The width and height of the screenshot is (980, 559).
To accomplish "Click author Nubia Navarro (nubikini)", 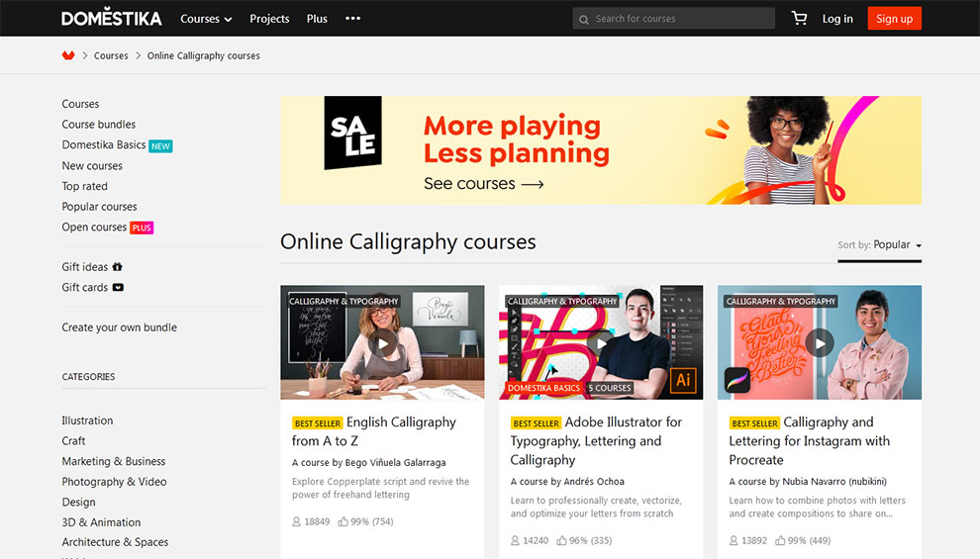I will (834, 482).
